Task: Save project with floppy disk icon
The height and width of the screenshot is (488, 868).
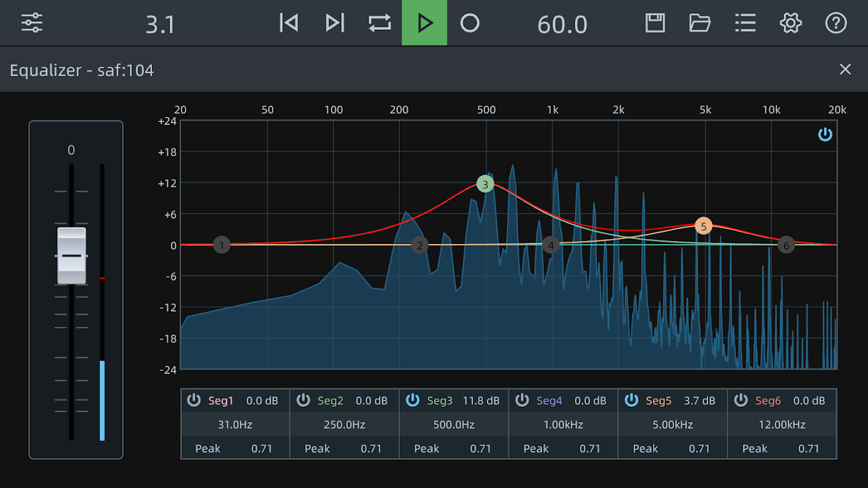Action: click(655, 23)
